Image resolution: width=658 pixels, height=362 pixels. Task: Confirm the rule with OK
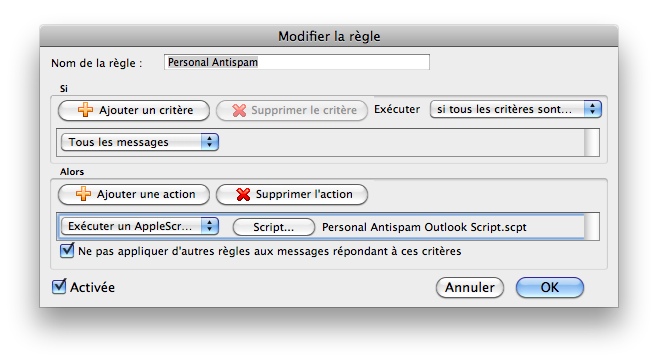pos(550,287)
